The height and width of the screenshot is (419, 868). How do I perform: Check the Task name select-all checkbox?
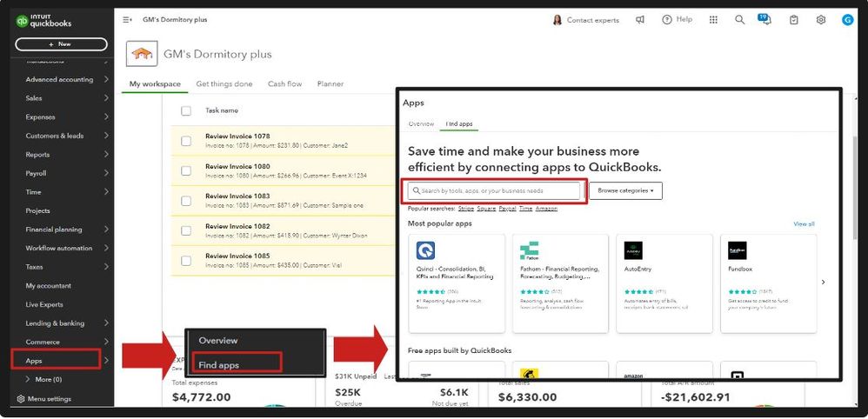click(x=186, y=110)
